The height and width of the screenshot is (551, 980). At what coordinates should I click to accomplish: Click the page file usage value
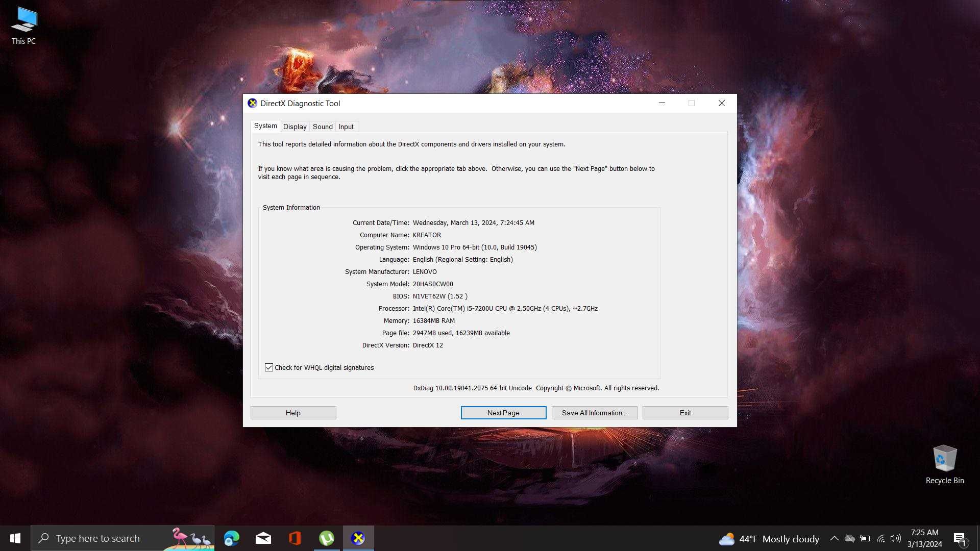(461, 333)
